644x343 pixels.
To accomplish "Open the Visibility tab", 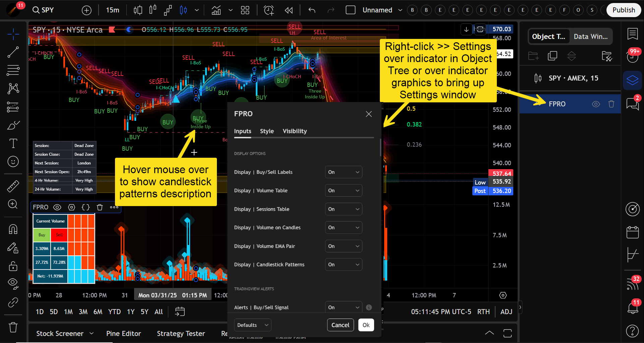I will tap(294, 131).
